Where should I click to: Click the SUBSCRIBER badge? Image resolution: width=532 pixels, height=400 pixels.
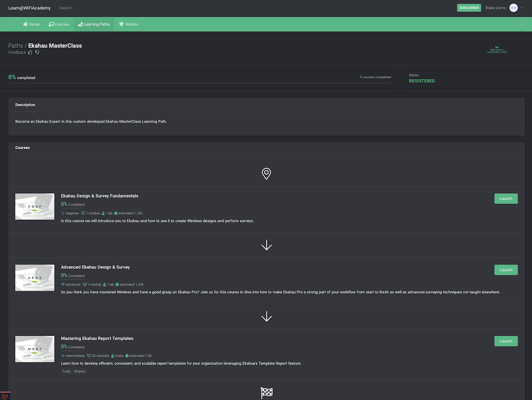469,8
